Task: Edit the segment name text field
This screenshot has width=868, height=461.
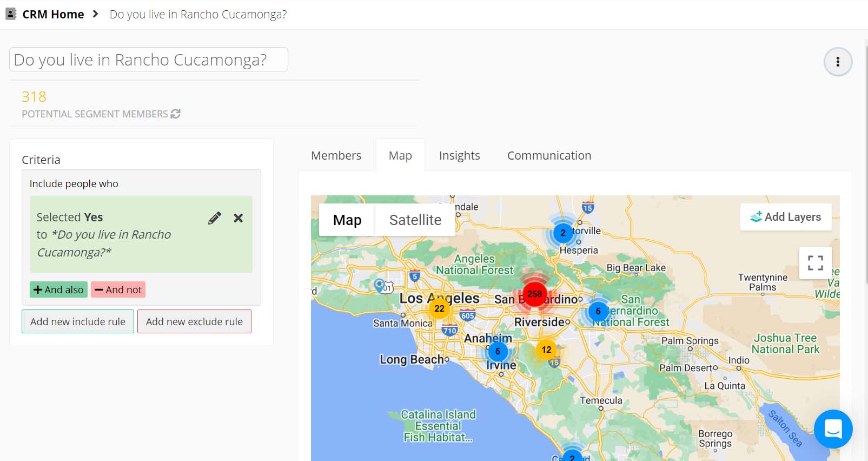Action: coord(148,60)
